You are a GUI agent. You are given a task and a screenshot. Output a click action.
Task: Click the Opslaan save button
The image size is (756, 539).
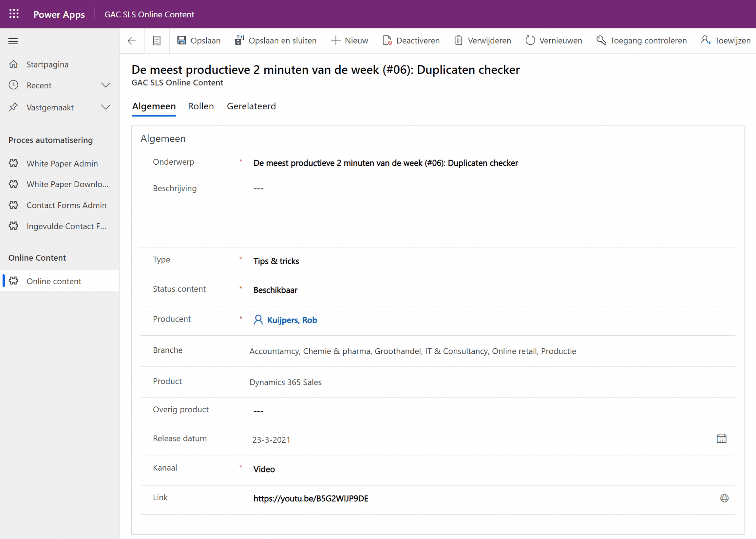199,41
